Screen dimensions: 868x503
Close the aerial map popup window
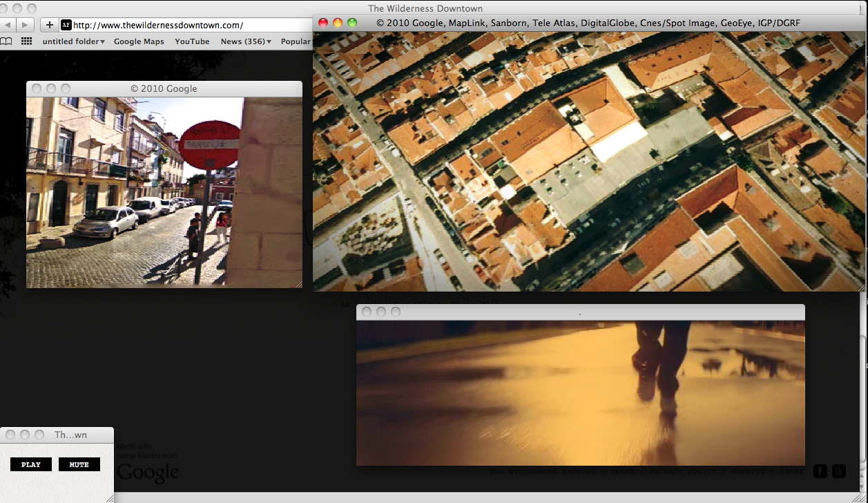pos(322,23)
